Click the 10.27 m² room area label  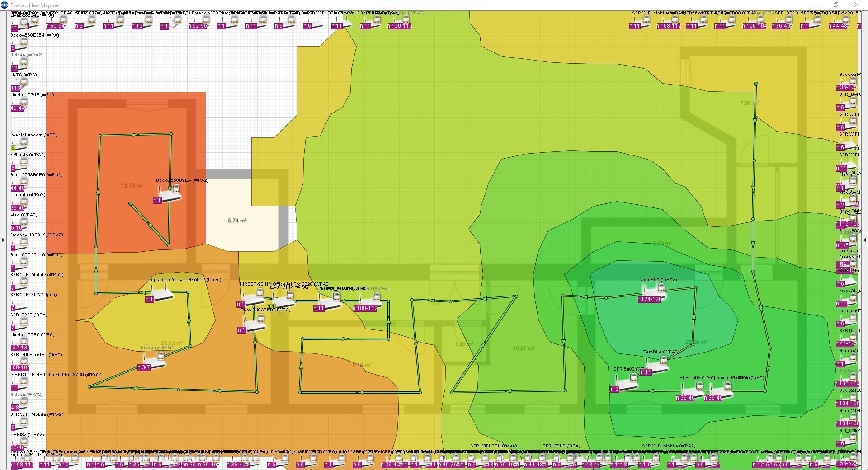[x=523, y=348]
